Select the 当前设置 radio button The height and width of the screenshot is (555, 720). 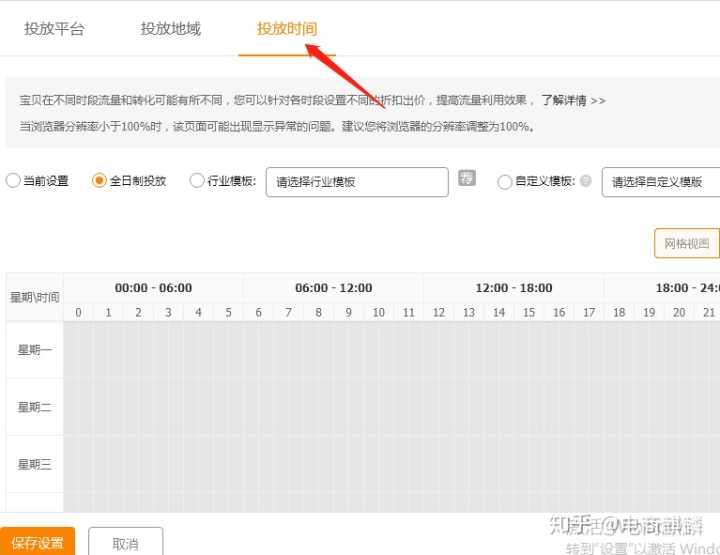(x=13, y=180)
